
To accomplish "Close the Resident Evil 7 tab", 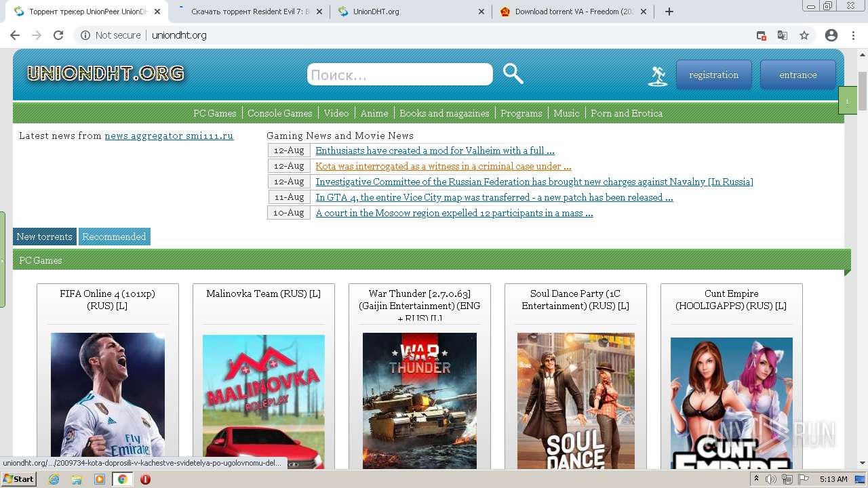I will (x=319, y=12).
